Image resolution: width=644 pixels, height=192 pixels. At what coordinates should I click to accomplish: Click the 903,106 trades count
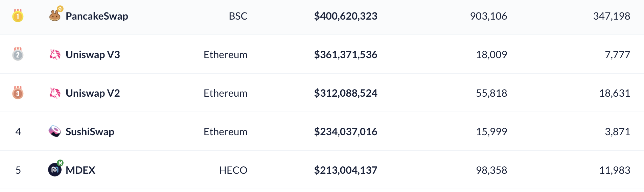[488, 16]
